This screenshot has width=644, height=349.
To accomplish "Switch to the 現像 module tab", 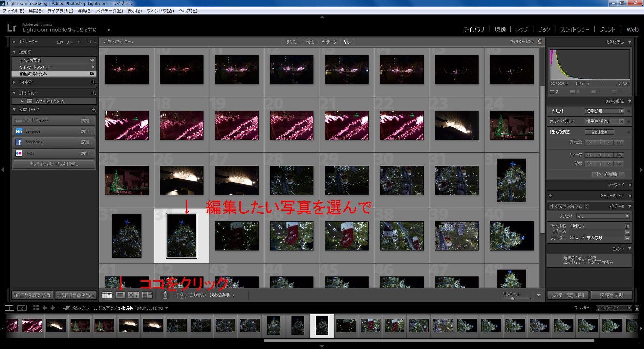I will tap(500, 29).
